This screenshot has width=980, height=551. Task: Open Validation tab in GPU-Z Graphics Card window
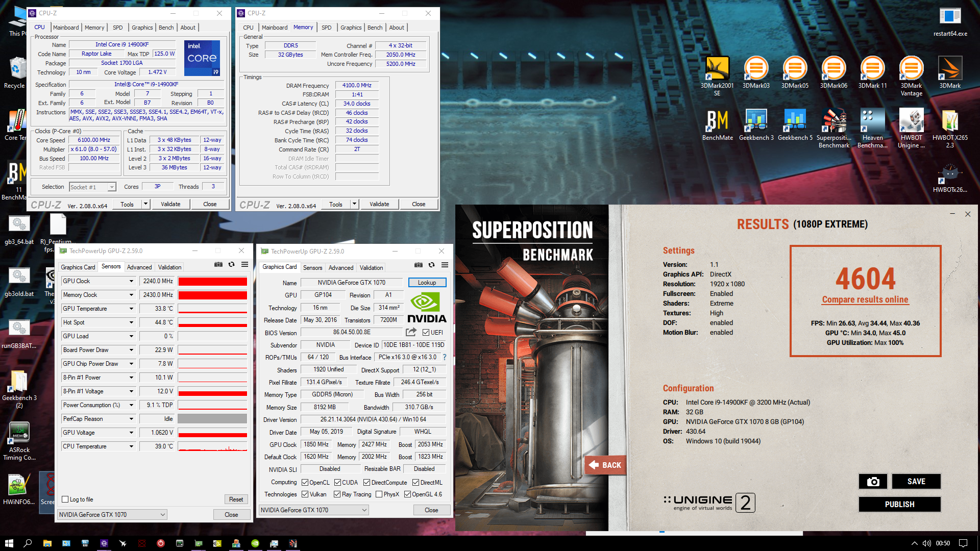tap(371, 267)
